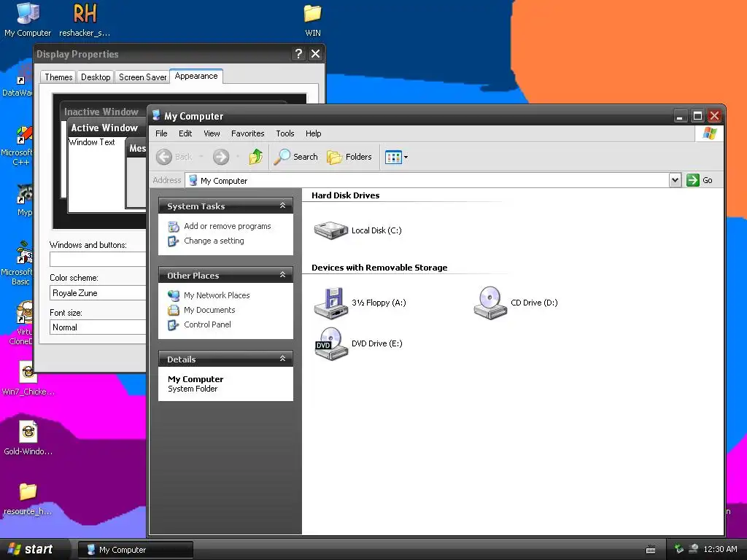Open the Help menu
747x560 pixels.
pos(314,133)
